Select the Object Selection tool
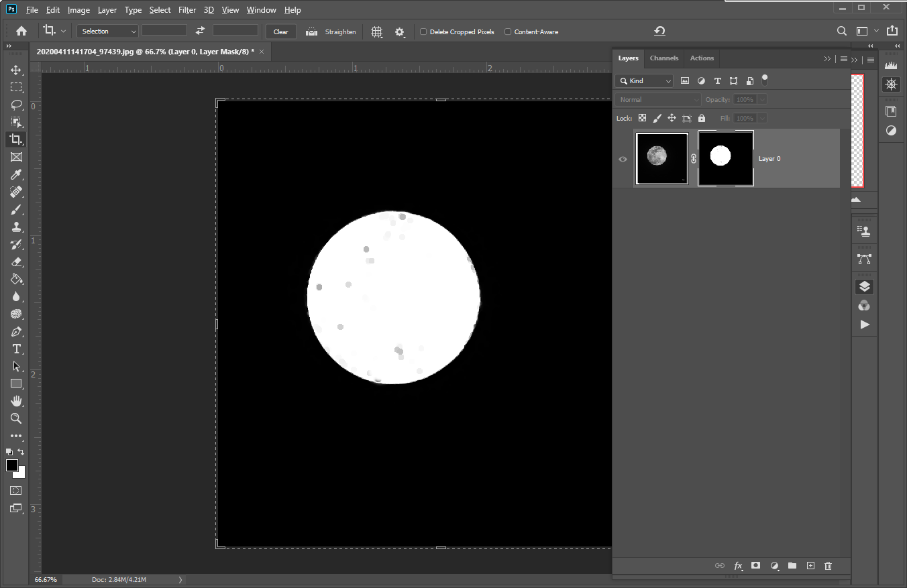Image resolution: width=907 pixels, height=588 pixels. 16,122
